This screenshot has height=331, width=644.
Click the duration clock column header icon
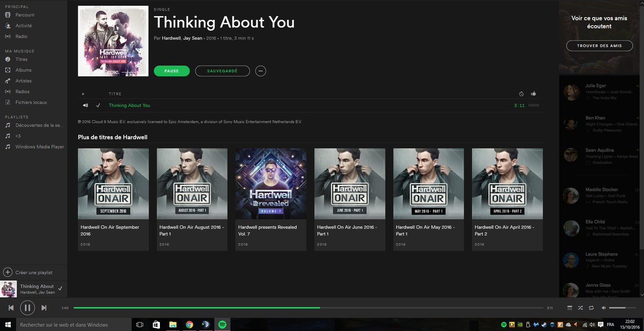tap(522, 93)
